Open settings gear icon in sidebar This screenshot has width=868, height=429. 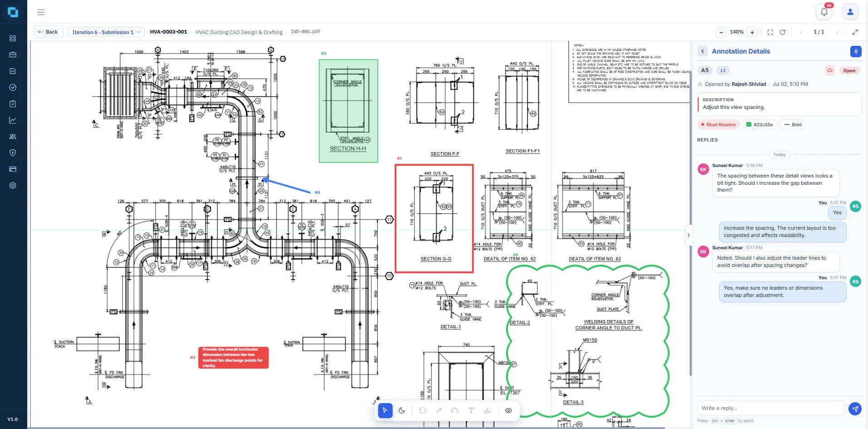coord(13,185)
